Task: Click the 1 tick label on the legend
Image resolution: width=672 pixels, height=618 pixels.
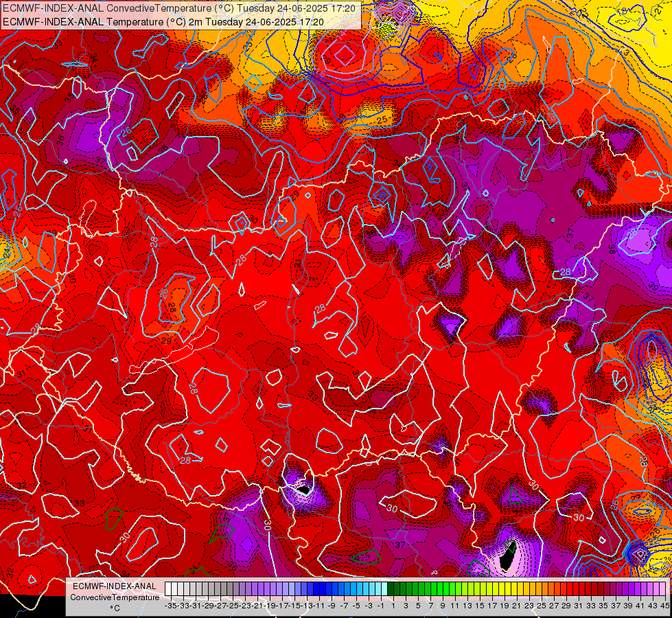Action: point(393,606)
